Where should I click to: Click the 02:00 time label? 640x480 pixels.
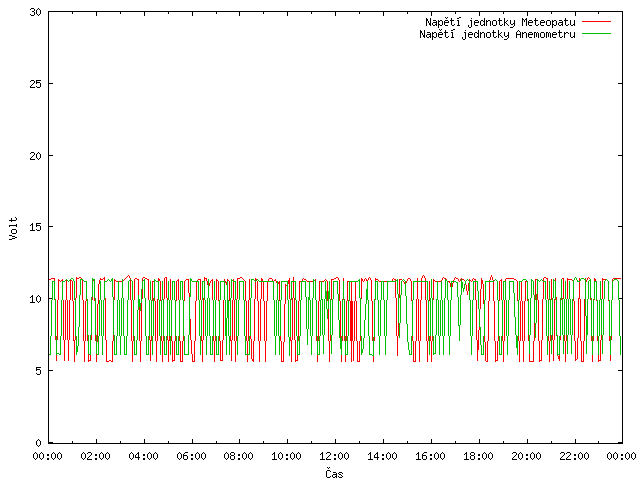coord(96,456)
